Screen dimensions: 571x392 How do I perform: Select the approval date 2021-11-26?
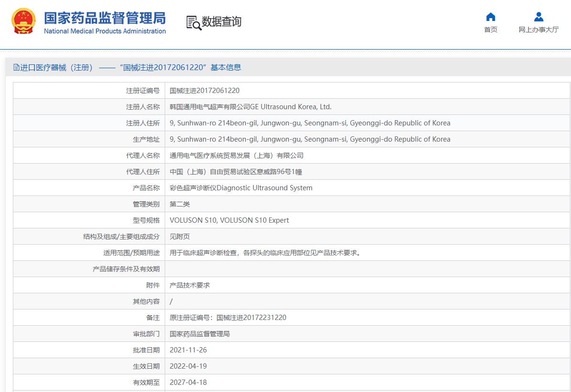pos(188,350)
